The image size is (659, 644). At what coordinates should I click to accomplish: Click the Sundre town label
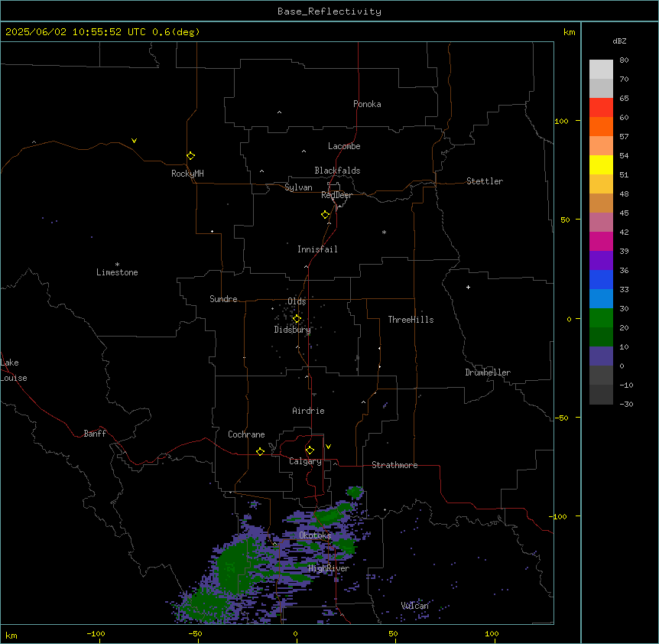click(x=223, y=299)
